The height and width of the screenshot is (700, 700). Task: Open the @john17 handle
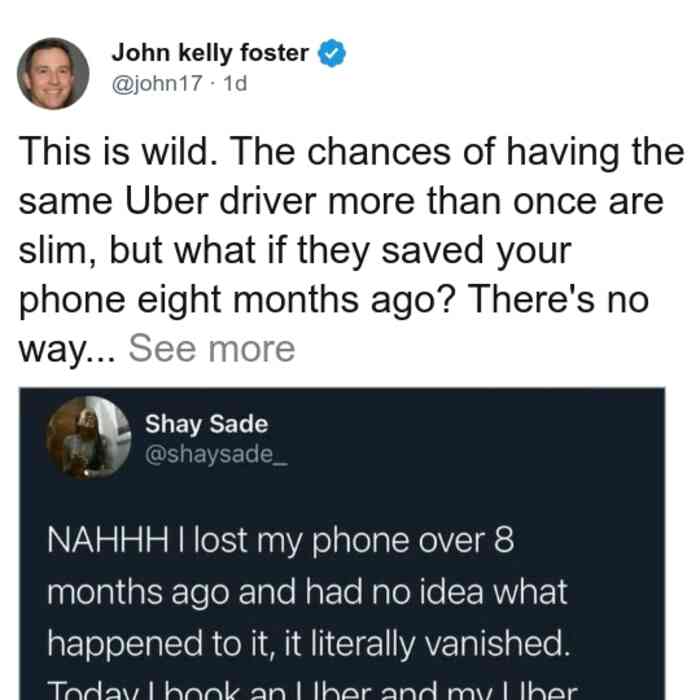click(157, 83)
